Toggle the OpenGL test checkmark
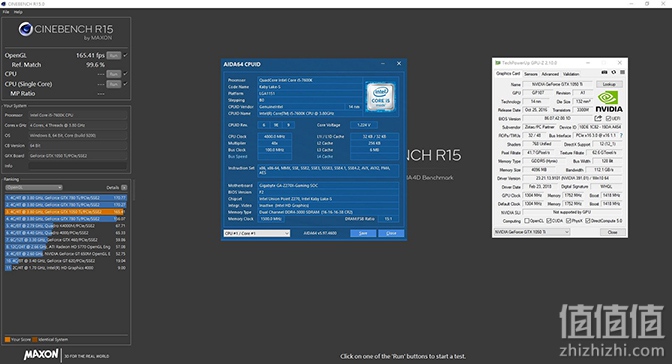The image size is (672, 364). coord(126,55)
